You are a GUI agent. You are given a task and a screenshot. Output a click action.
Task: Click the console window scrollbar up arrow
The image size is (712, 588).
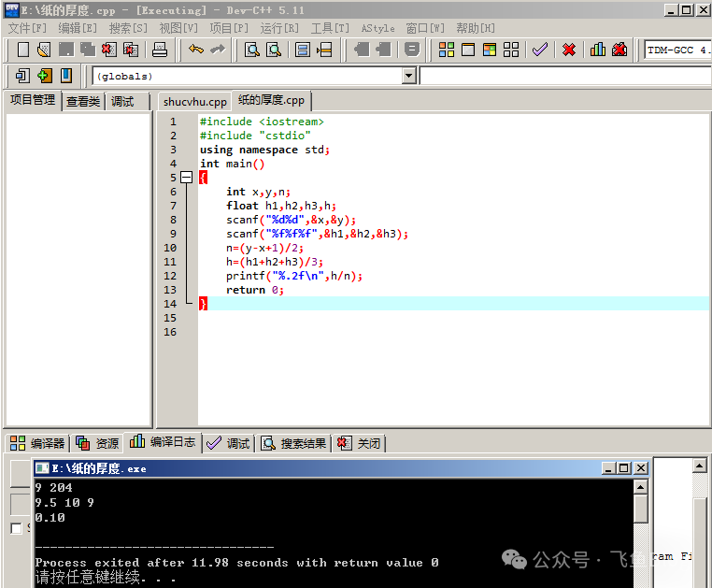pyautogui.click(x=641, y=487)
